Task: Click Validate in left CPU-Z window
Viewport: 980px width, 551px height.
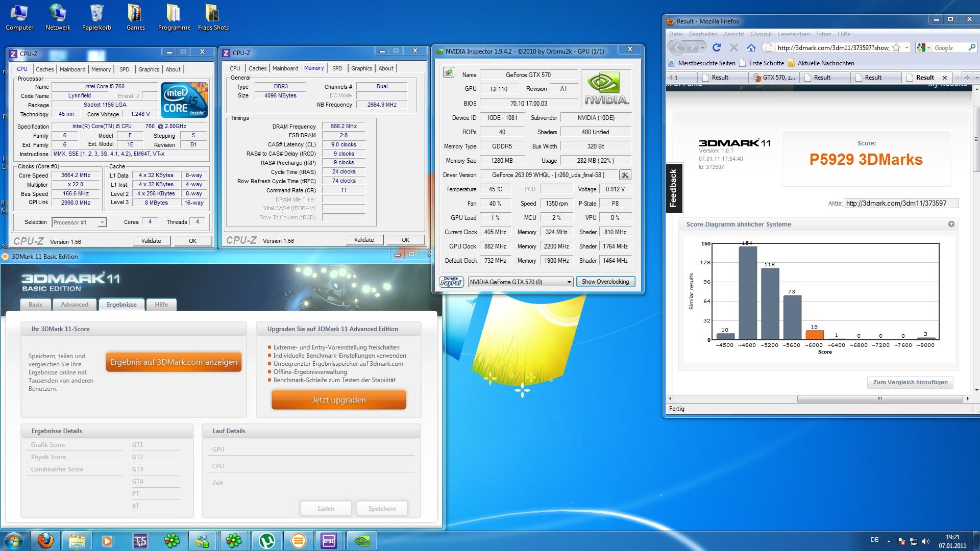Action: coord(151,241)
